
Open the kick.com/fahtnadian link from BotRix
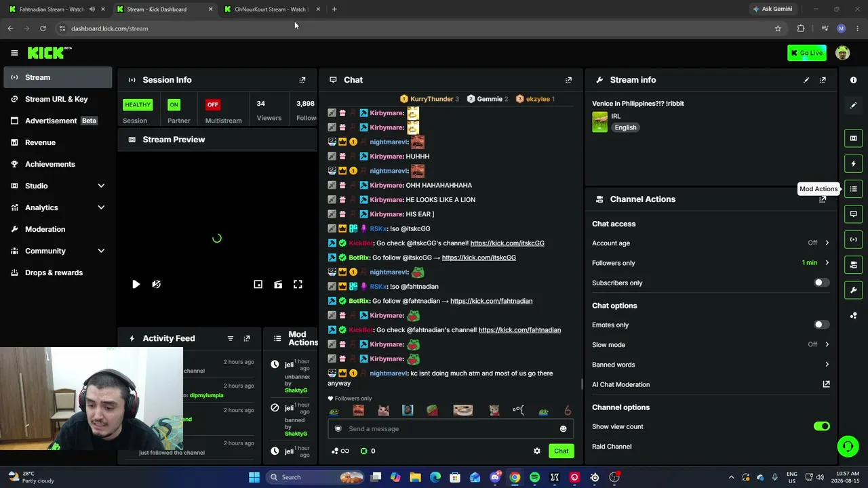pyautogui.click(x=491, y=301)
